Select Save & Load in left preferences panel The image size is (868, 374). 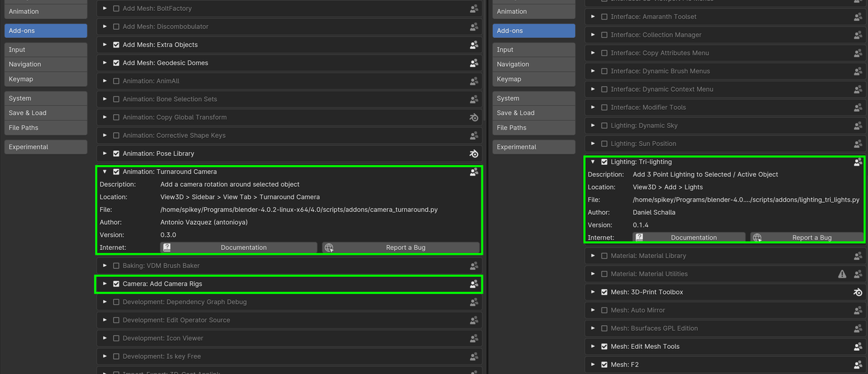pyautogui.click(x=46, y=113)
